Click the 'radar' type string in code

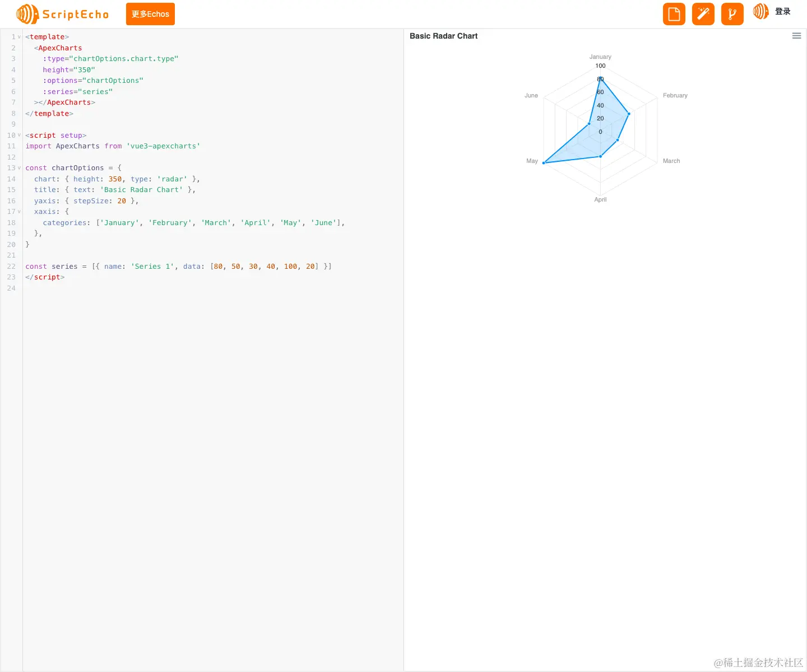172,179
